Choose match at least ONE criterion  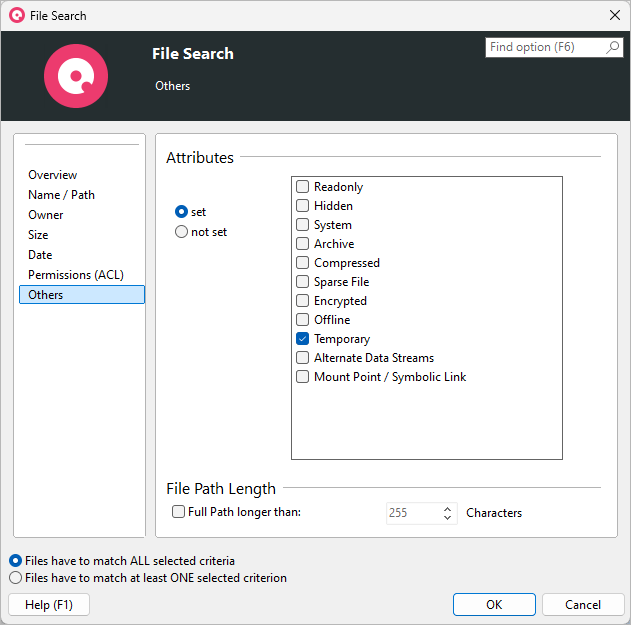(x=15, y=578)
